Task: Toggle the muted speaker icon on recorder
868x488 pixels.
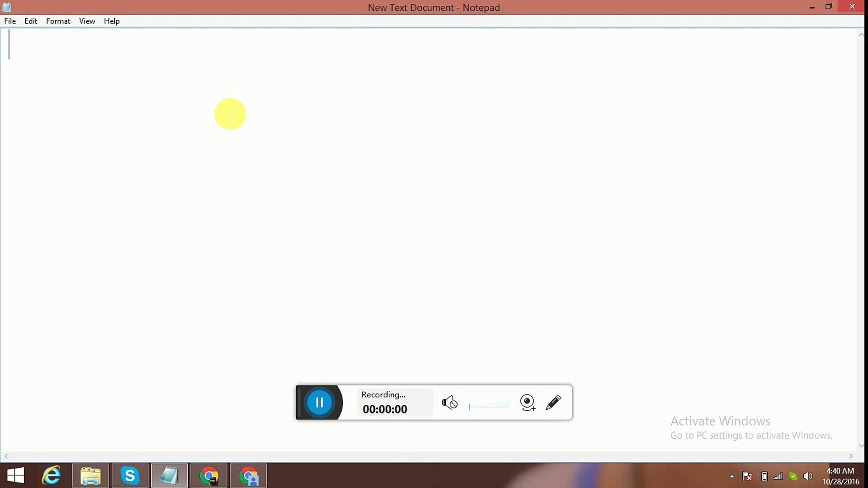Action: pos(449,402)
